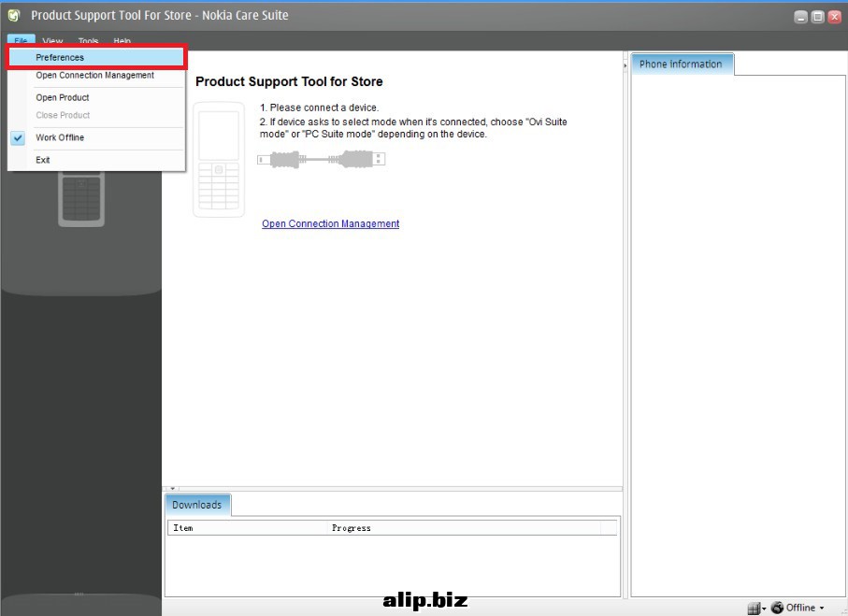The height and width of the screenshot is (616, 848).
Task: Open the Offline status dropdown arrow
Action: (822, 608)
